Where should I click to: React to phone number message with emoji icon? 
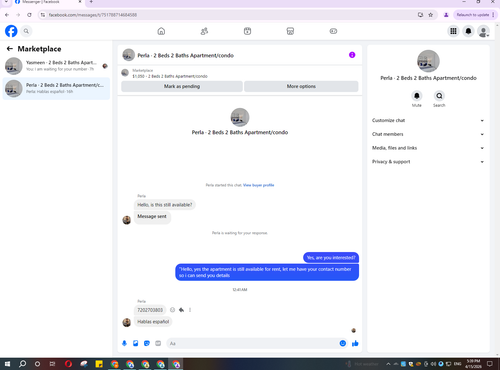point(172,310)
